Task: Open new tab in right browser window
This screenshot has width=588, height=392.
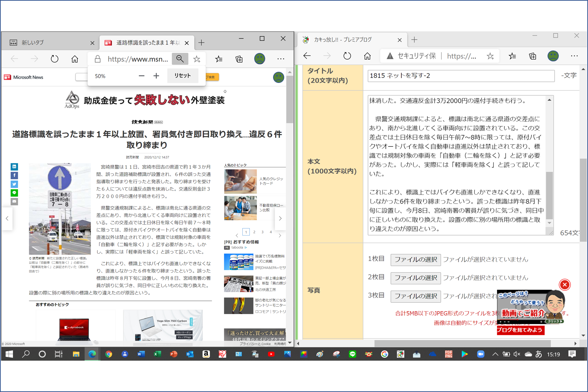Action: 414,40
